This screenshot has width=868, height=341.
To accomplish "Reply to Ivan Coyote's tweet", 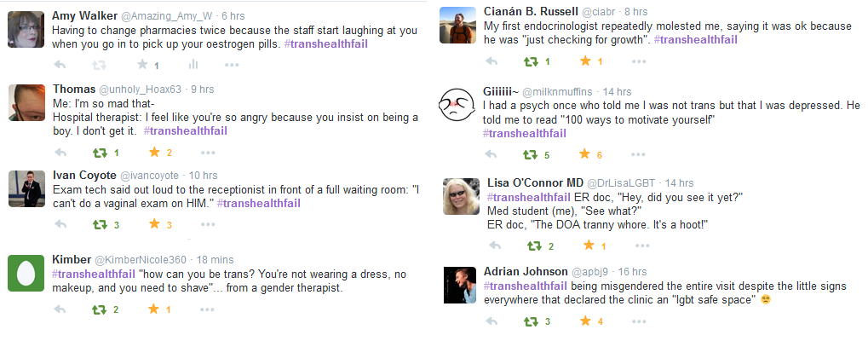I will point(60,224).
